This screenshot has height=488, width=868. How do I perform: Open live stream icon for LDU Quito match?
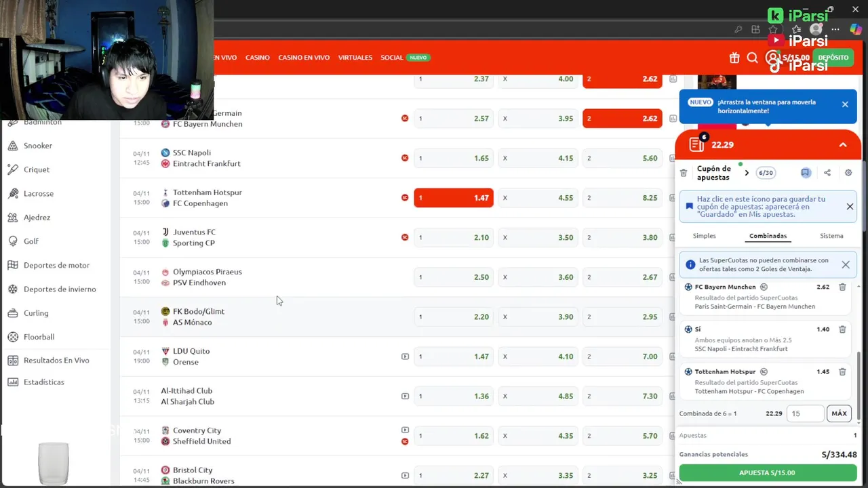pos(405,357)
